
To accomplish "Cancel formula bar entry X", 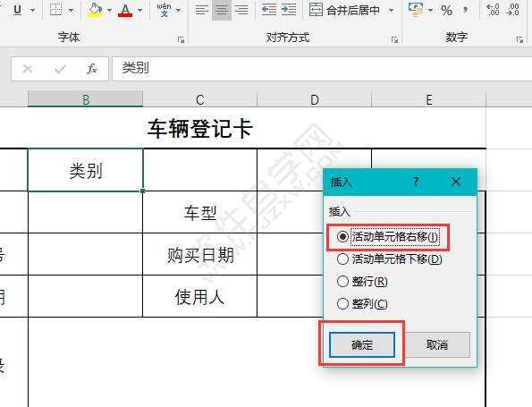I will (27, 69).
